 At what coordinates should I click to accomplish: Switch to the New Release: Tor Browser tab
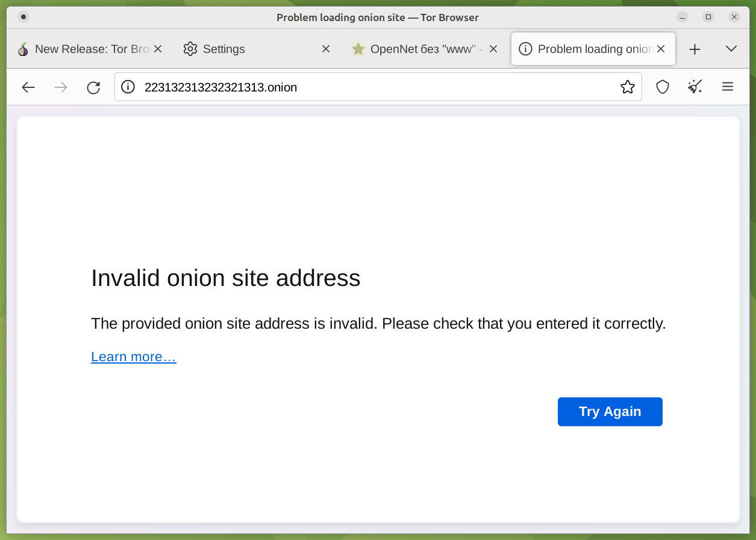pyautogui.click(x=84, y=49)
